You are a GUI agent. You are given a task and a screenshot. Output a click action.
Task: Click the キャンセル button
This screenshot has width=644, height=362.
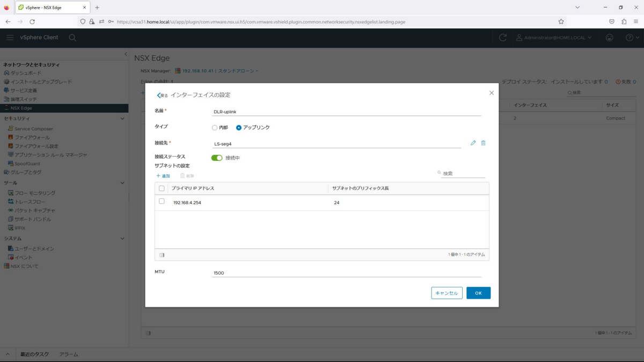click(447, 293)
